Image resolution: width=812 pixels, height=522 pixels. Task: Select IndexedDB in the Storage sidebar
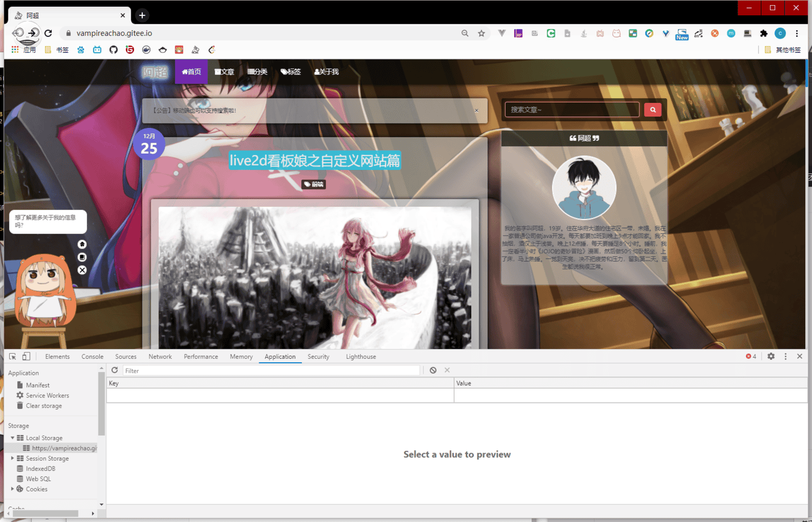(x=40, y=469)
